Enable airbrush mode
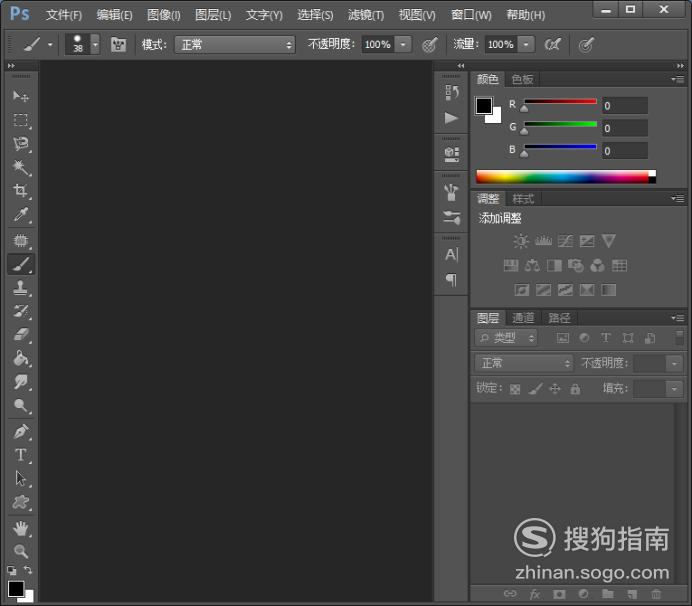692x606 pixels. 553,45
